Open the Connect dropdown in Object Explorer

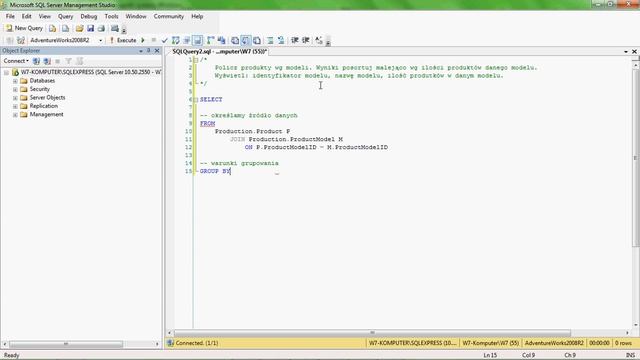[16, 61]
